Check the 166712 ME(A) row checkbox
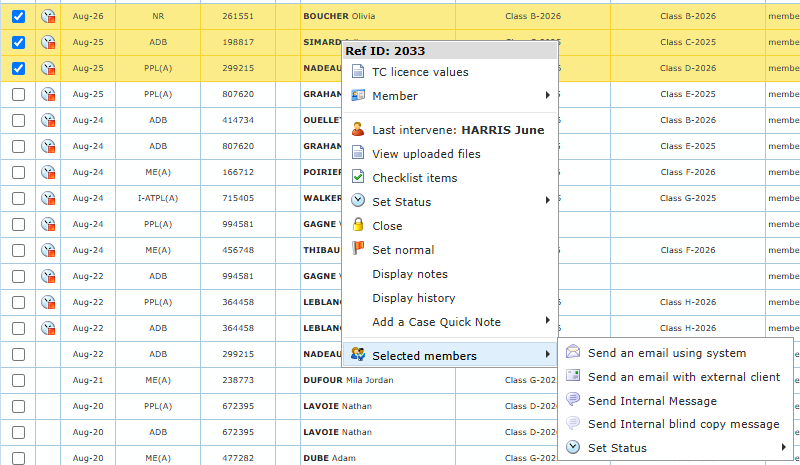 tap(18, 173)
